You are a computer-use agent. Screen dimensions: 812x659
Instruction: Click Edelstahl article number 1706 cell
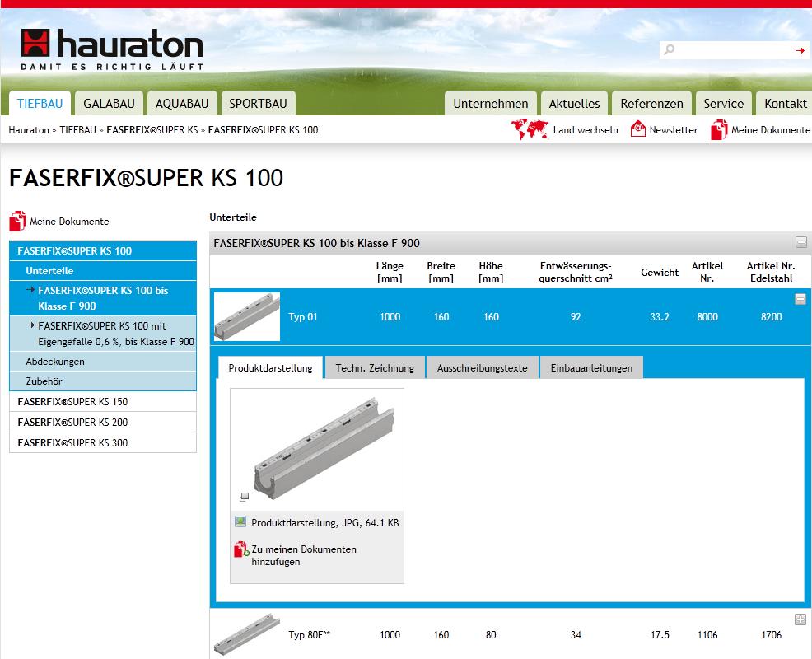pos(771,634)
